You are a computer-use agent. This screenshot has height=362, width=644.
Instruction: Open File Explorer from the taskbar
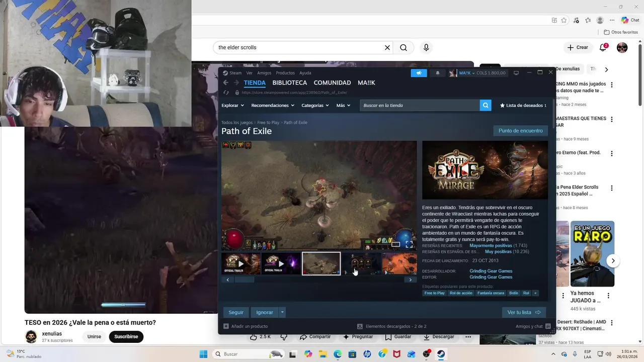pyautogui.click(x=323, y=354)
